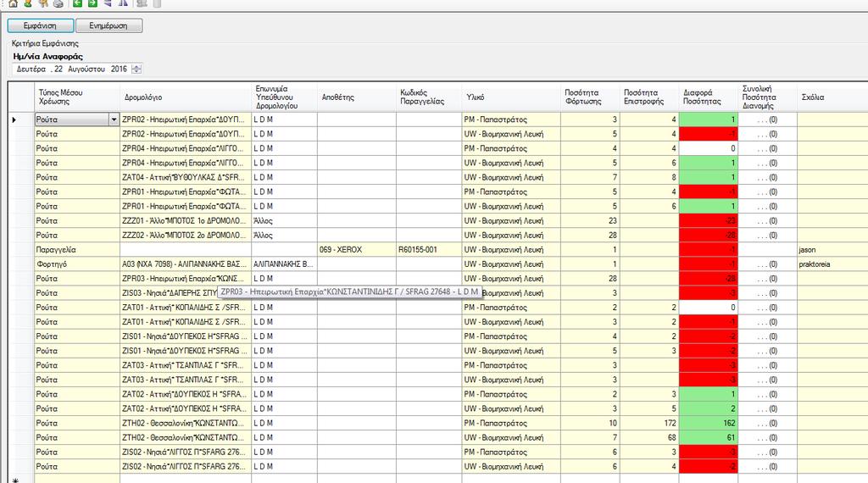The width and height of the screenshot is (868, 483).
Task: Go to the Home toolbar icon
Action: point(13,3)
